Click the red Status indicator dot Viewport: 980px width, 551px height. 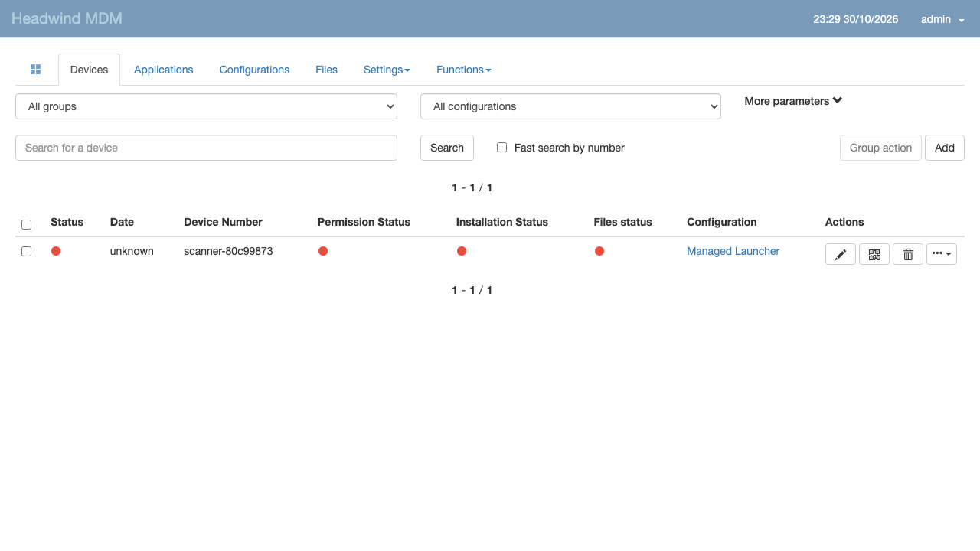(56, 251)
